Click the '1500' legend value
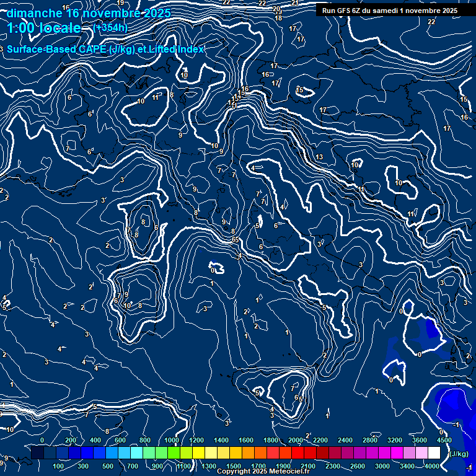476x476 pixels. pos(234,466)
